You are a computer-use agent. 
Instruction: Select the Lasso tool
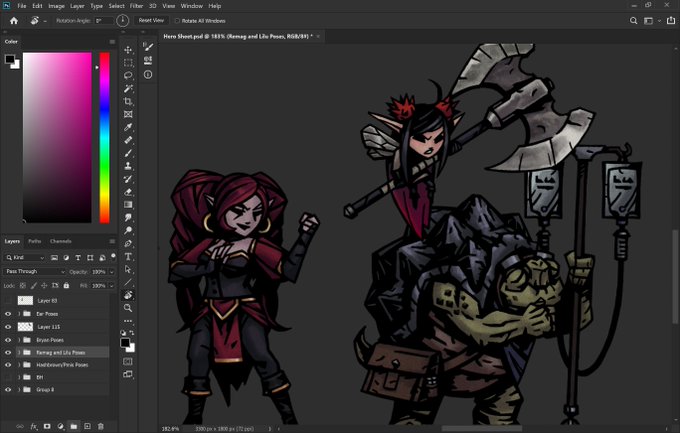tap(128, 75)
